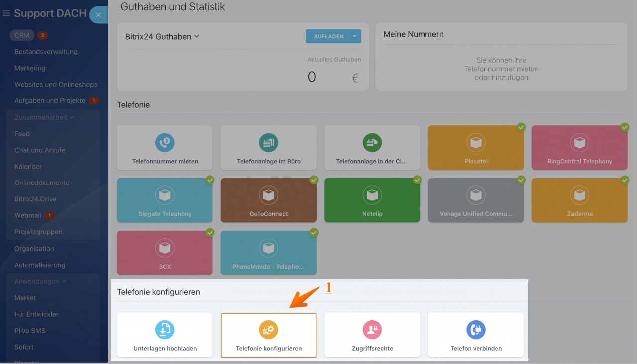The image size is (637, 364).
Task: Open Marketing from the sidebar menu
Action: point(29,68)
